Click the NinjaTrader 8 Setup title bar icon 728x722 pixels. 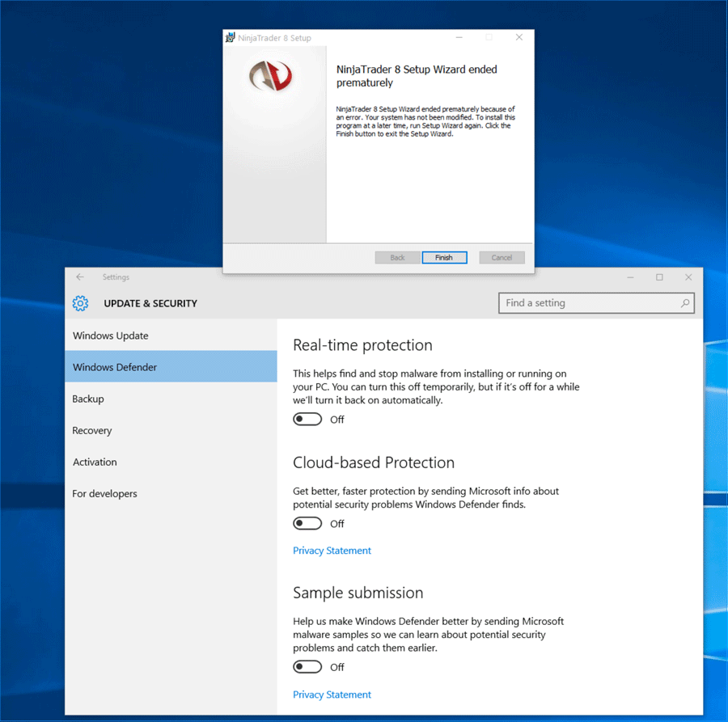tap(230, 37)
